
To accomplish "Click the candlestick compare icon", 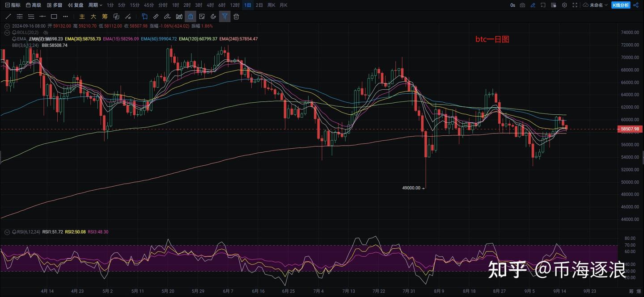I will (x=179, y=17).
